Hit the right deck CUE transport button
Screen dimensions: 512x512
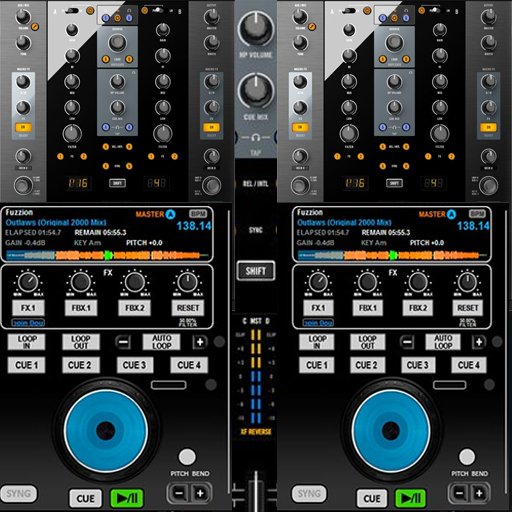click(372, 498)
